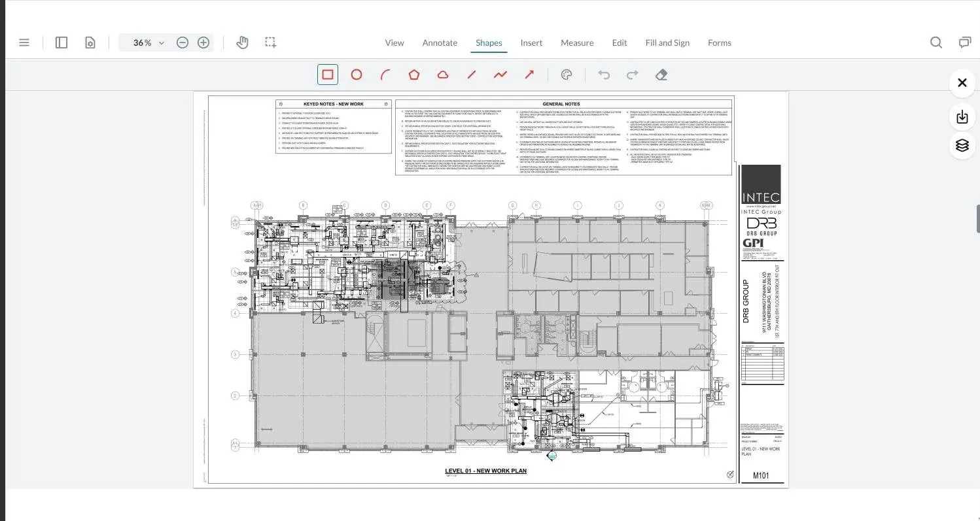Open the Forms tab

[x=719, y=42]
